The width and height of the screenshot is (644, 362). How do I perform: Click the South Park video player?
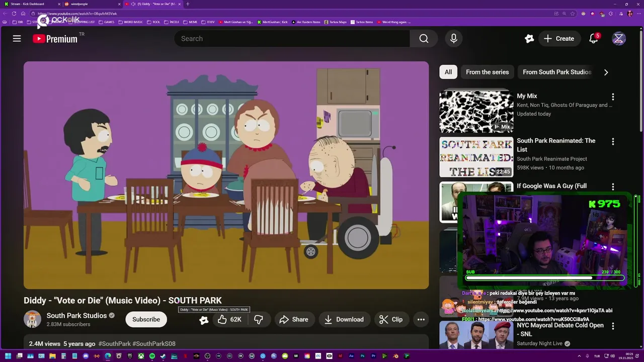click(226, 175)
